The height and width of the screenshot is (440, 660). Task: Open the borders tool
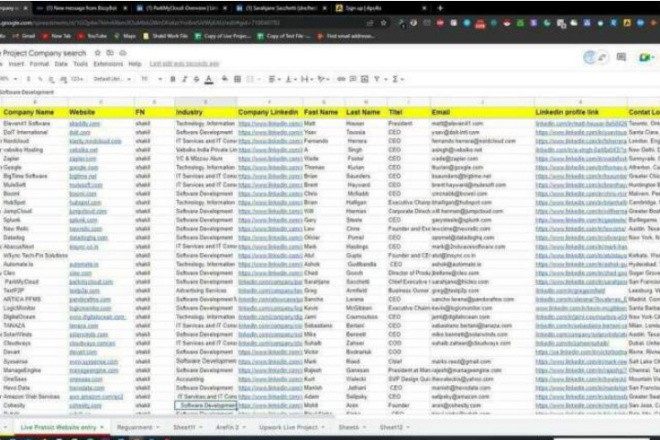[237, 79]
